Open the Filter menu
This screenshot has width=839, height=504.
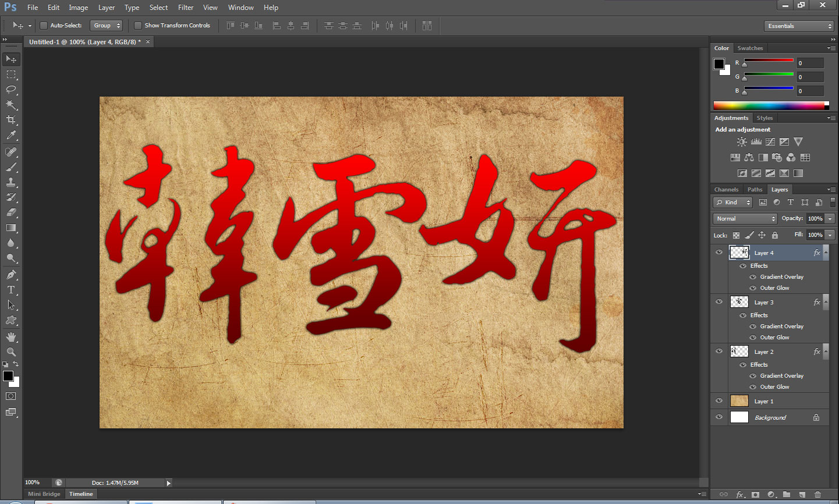pyautogui.click(x=186, y=8)
